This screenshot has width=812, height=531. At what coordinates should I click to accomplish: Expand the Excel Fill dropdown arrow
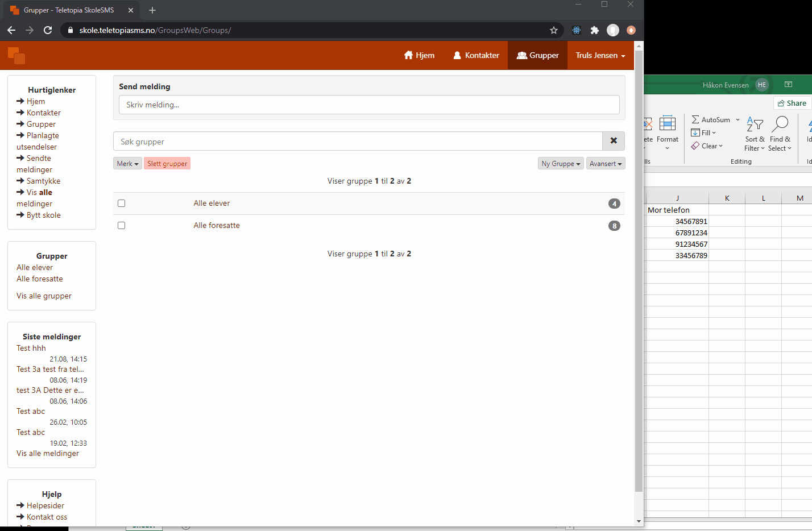(714, 133)
